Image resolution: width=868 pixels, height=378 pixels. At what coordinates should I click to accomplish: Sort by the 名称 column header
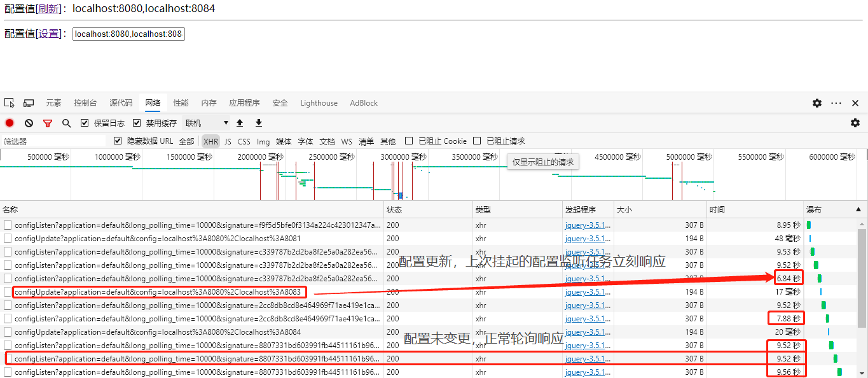click(x=192, y=209)
